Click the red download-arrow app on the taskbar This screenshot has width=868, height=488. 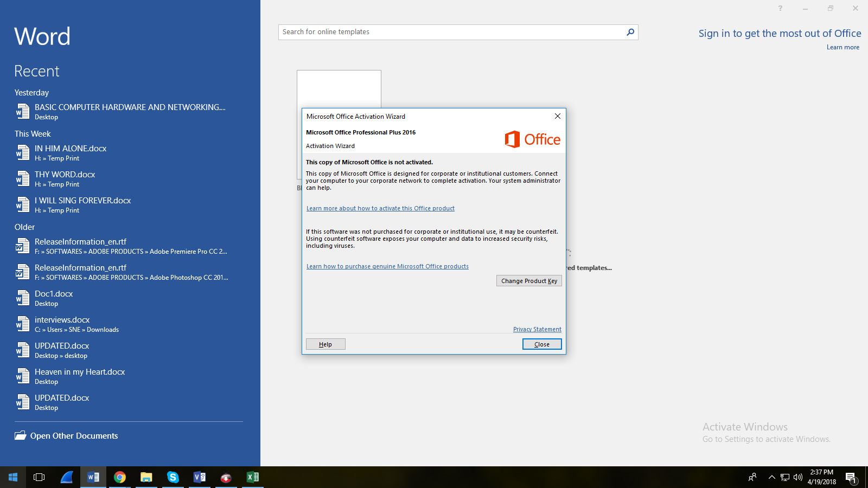[226, 477]
